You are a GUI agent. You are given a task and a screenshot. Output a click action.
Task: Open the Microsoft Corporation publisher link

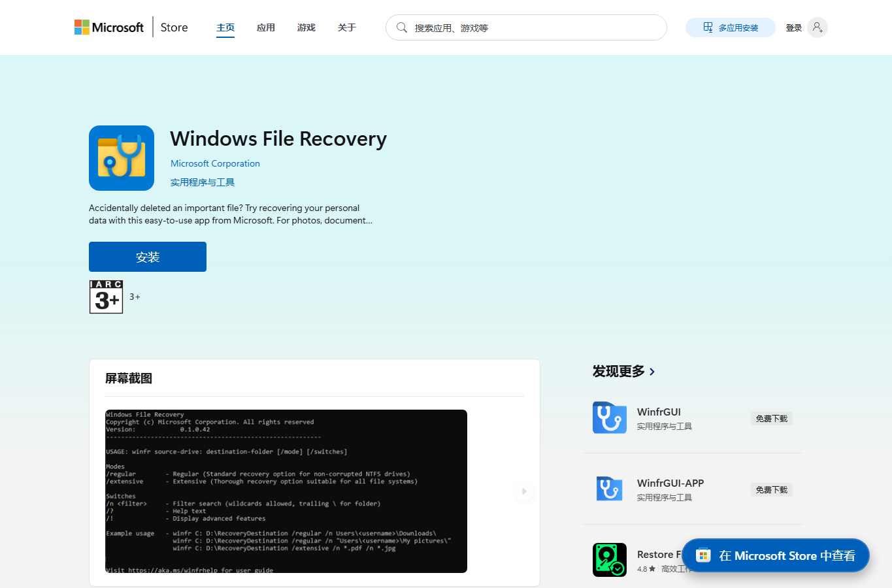coord(215,163)
